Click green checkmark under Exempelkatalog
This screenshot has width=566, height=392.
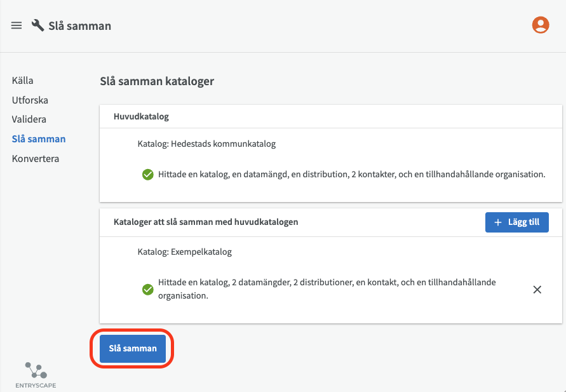click(147, 289)
